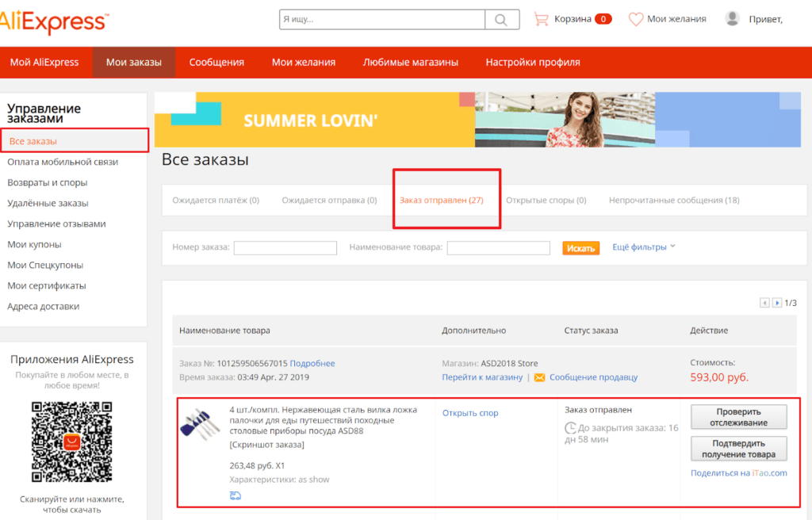Click Подтвердить получение товара button
This screenshot has height=520, width=812.
click(x=738, y=449)
